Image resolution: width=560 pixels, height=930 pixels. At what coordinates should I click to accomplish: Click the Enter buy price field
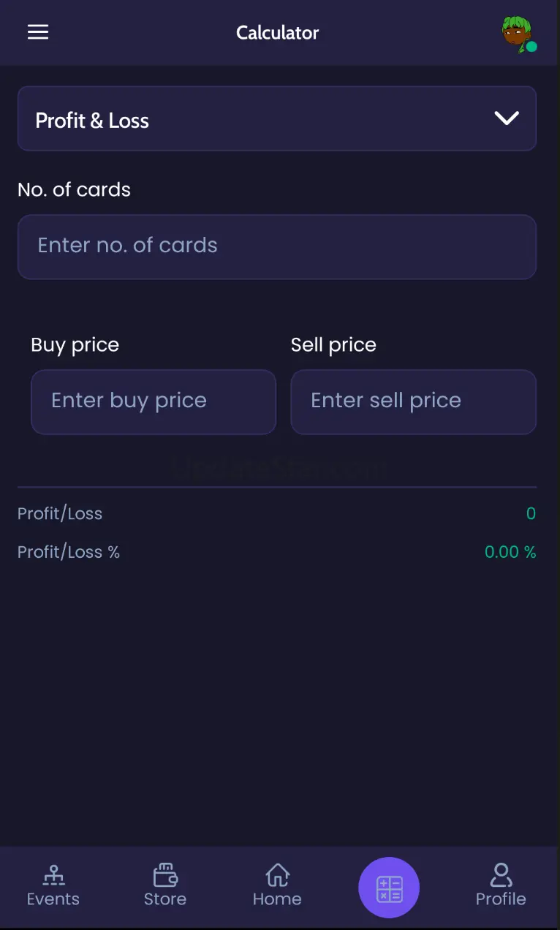154,401
